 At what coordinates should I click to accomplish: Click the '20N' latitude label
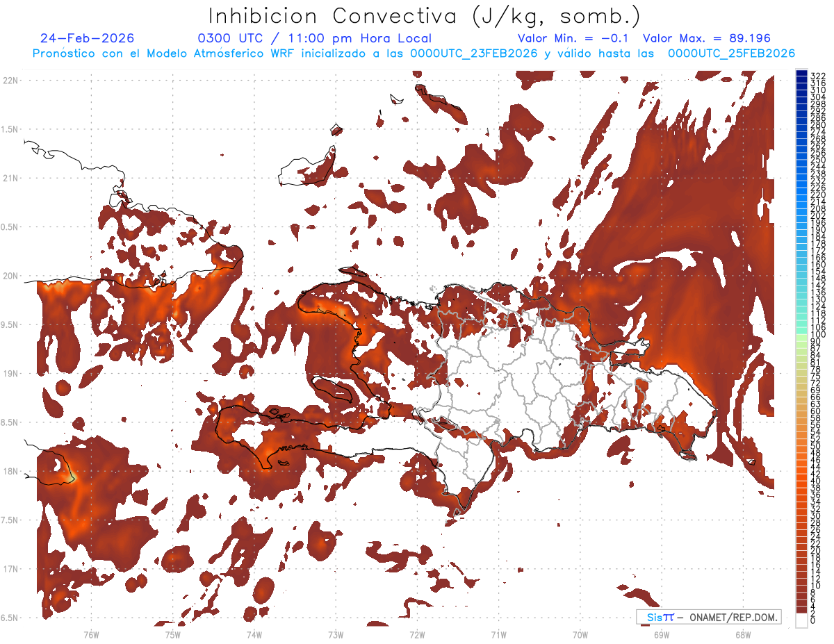(x=10, y=276)
